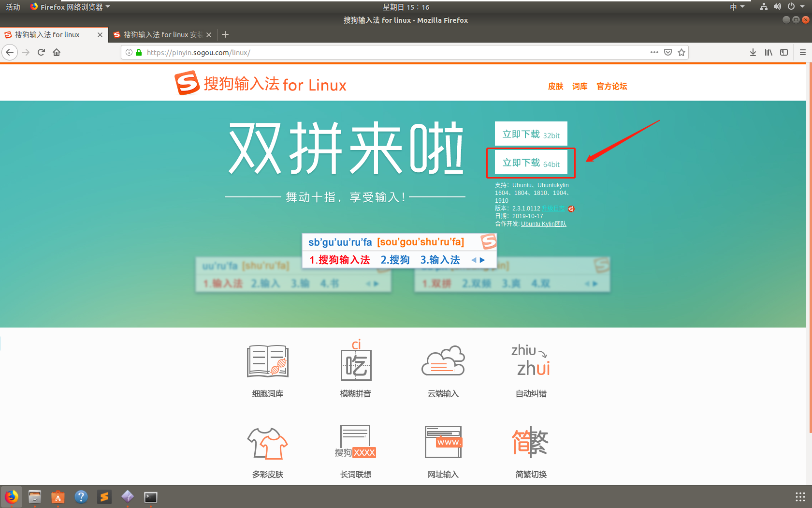The height and width of the screenshot is (508, 812).
Task: Open the Help dock icon
Action: coord(81,497)
